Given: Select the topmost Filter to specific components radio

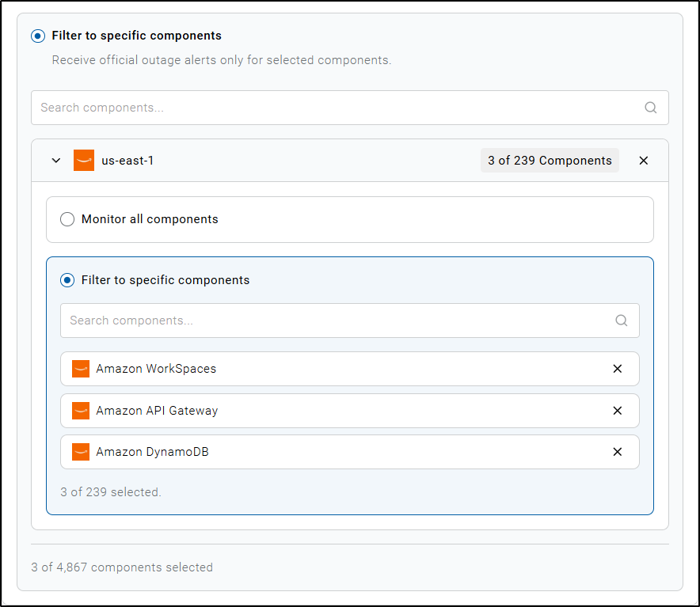Looking at the screenshot, I should 38,36.
